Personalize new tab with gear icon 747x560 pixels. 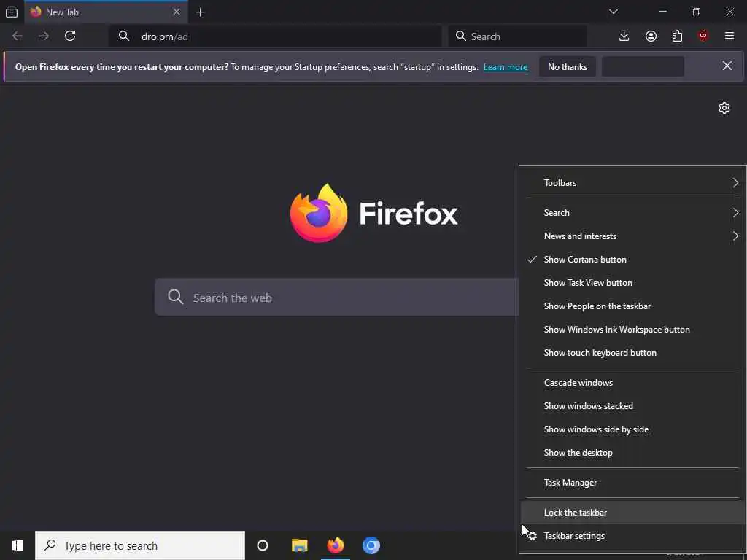click(724, 108)
